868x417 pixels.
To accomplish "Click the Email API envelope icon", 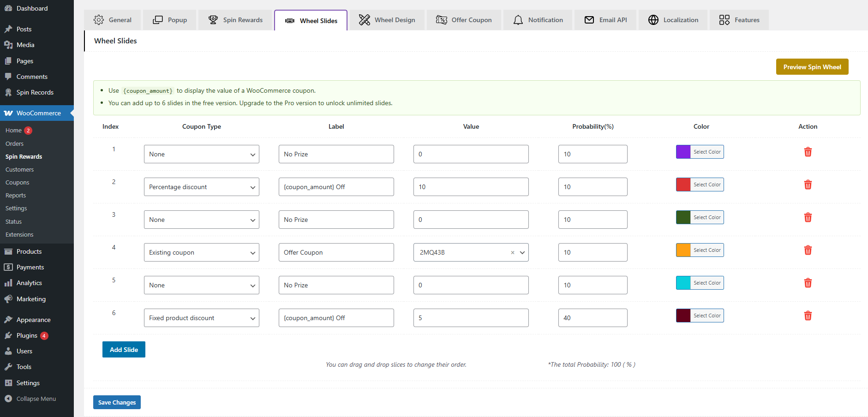I will (589, 20).
